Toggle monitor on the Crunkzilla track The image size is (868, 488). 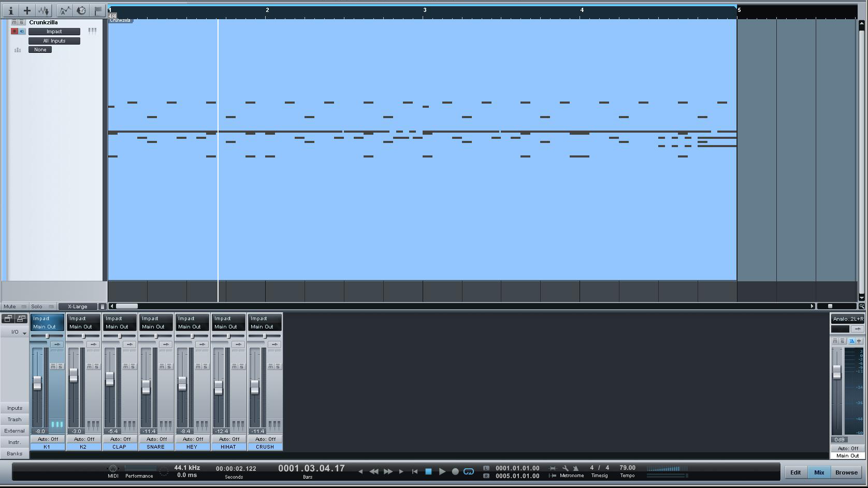pyautogui.click(x=22, y=32)
